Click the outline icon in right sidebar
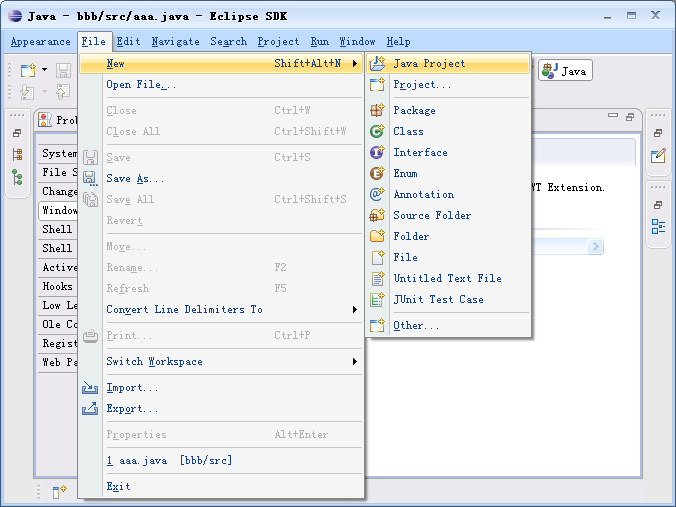 tap(658, 226)
